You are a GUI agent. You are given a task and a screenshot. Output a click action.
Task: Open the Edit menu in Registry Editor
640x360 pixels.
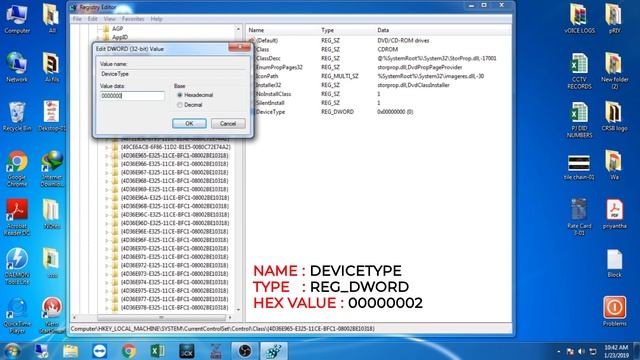click(93, 19)
